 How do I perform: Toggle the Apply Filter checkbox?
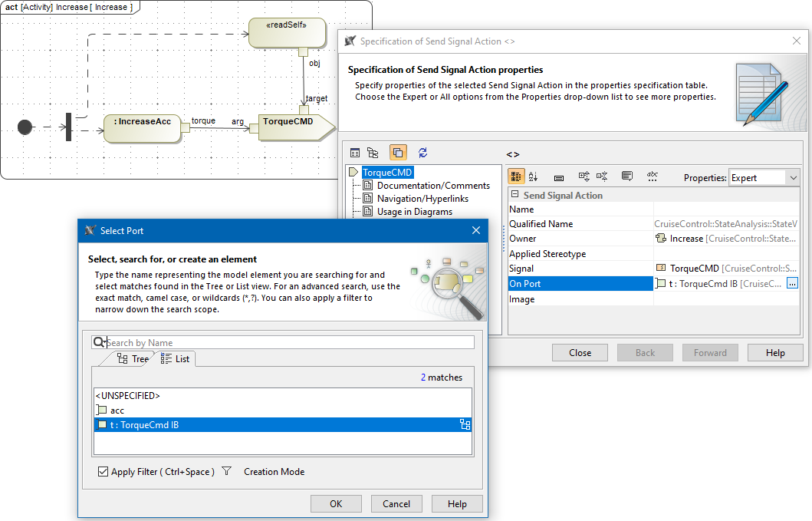pos(103,472)
